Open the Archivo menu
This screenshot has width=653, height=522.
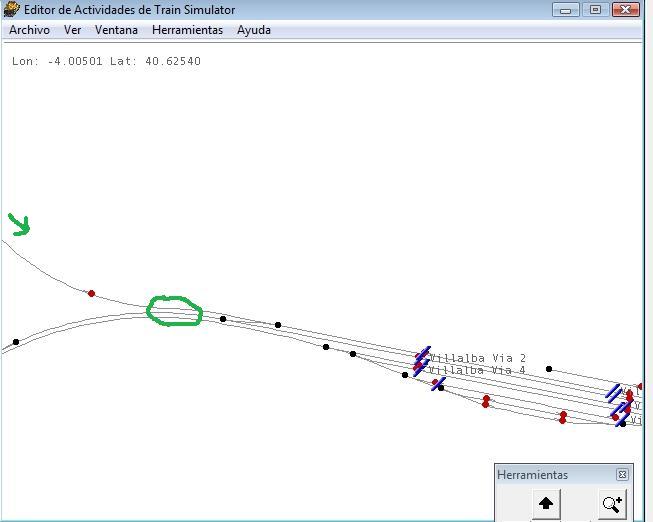click(x=30, y=30)
